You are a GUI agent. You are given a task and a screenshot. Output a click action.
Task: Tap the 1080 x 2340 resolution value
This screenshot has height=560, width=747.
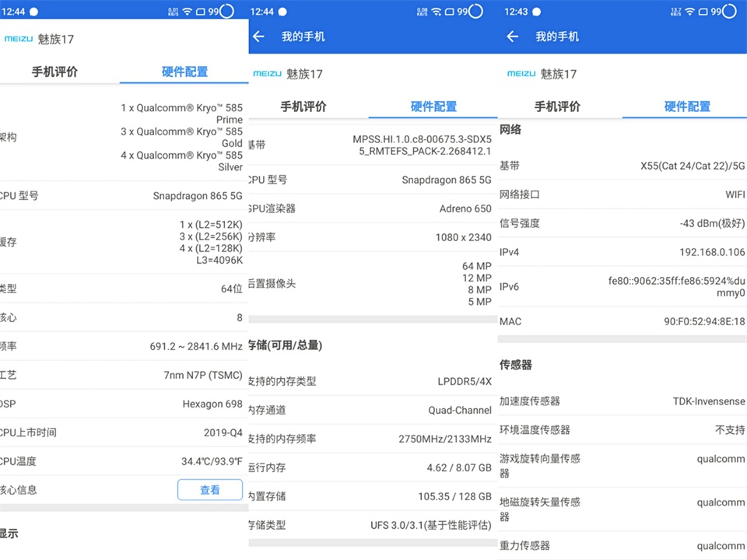(x=464, y=237)
